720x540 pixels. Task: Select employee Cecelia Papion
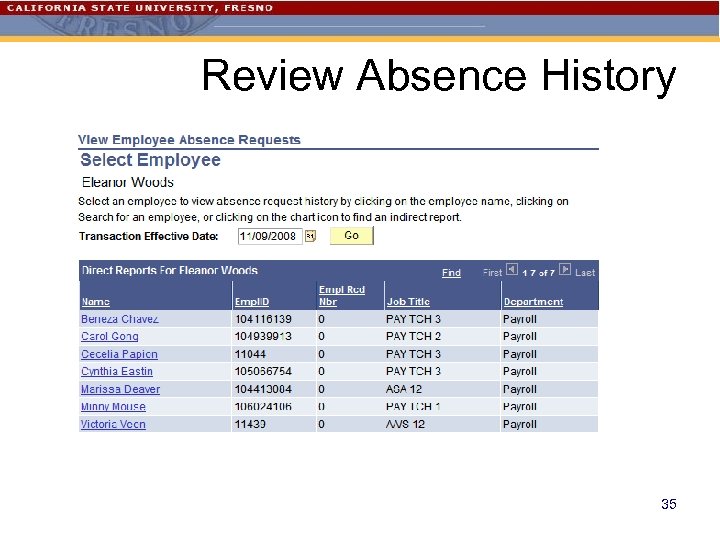click(x=119, y=354)
